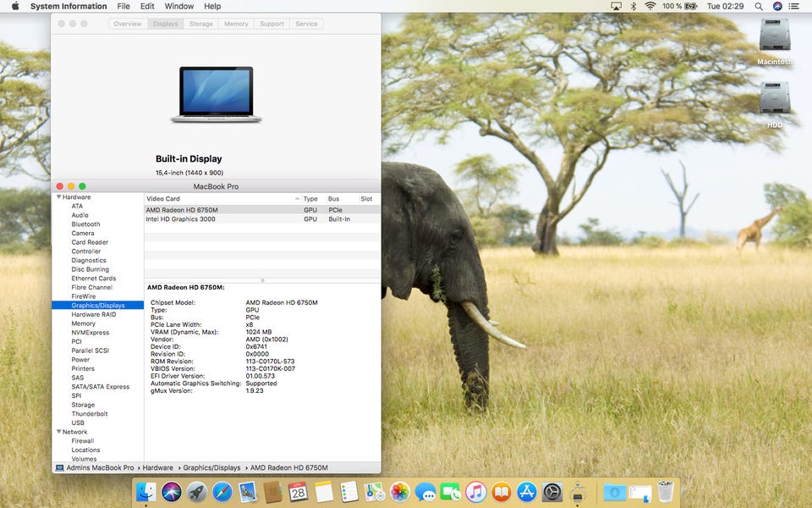Open Notes app in dock
The width and height of the screenshot is (812, 508).
point(324,492)
